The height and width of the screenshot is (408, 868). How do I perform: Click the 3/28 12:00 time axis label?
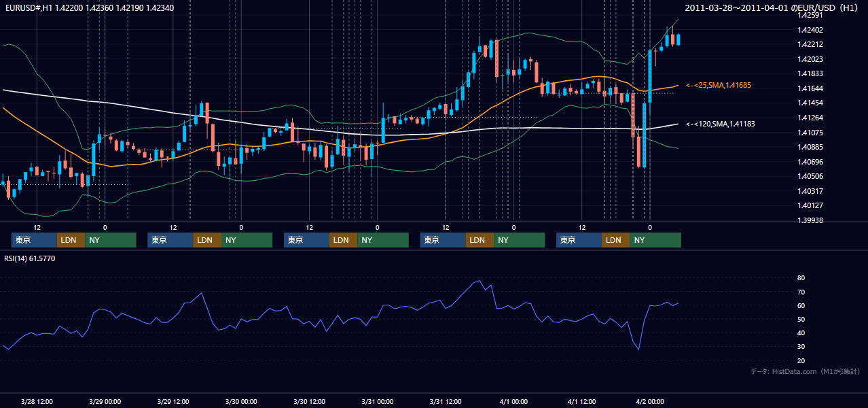37,401
